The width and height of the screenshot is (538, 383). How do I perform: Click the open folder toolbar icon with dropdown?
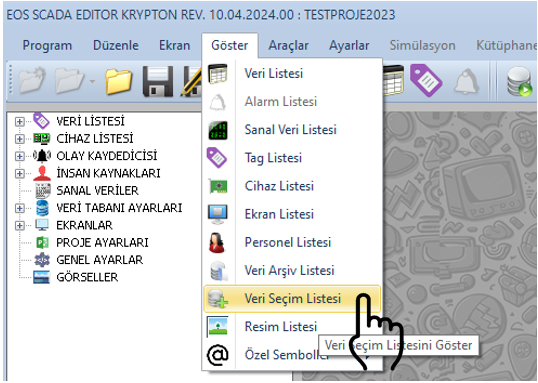click(x=69, y=81)
